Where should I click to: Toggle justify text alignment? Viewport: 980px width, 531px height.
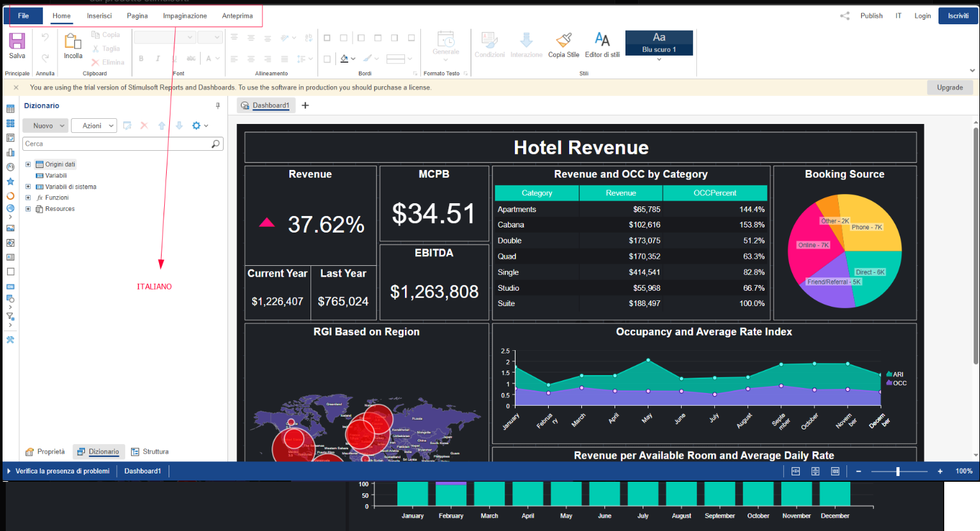(284, 59)
